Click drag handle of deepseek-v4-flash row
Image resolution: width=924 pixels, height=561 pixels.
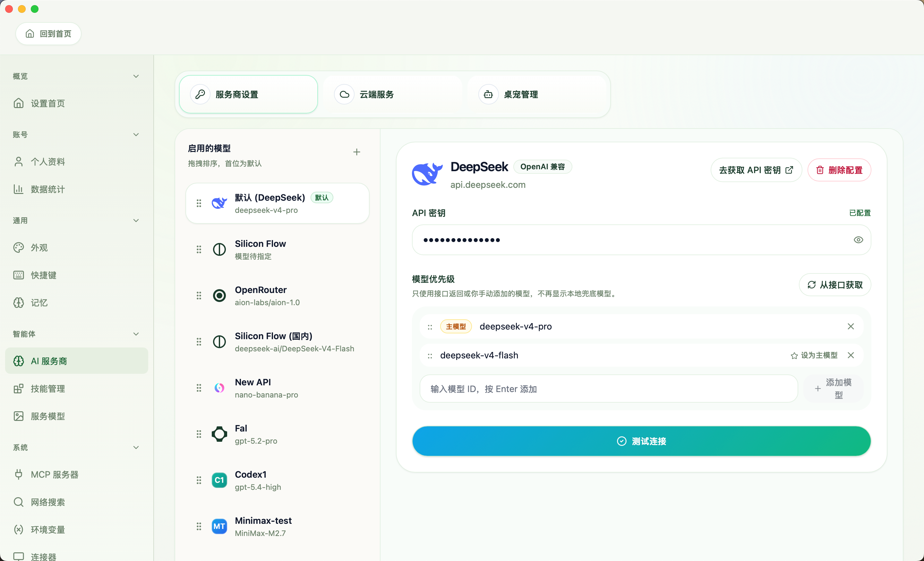coord(430,356)
